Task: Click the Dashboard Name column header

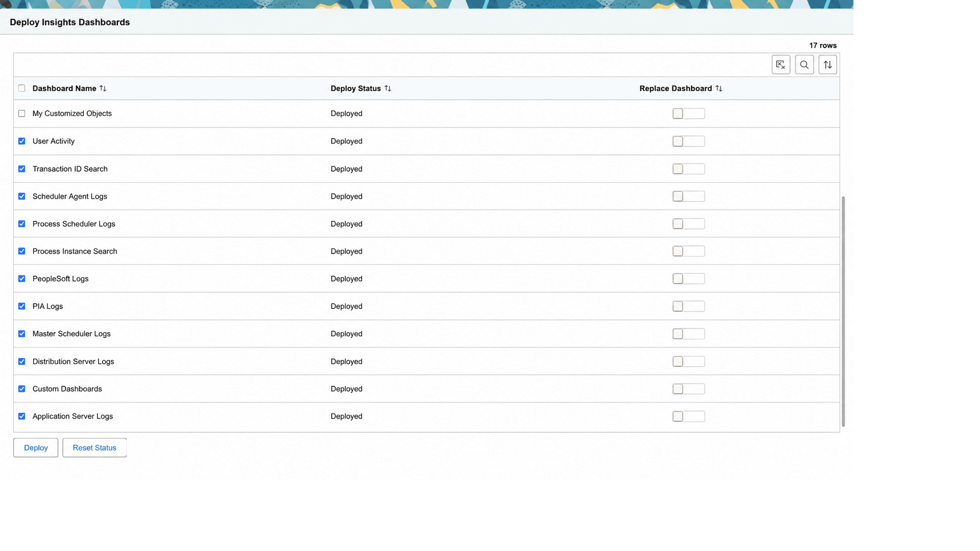Action: click(x=64, y=88)
